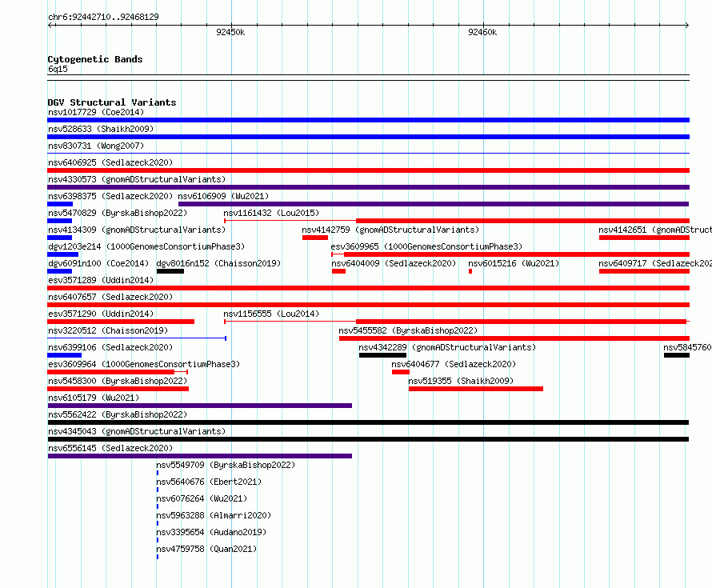
Task: Open the dgv8016n152 (Chaisson2019) label
Action: 218,263
